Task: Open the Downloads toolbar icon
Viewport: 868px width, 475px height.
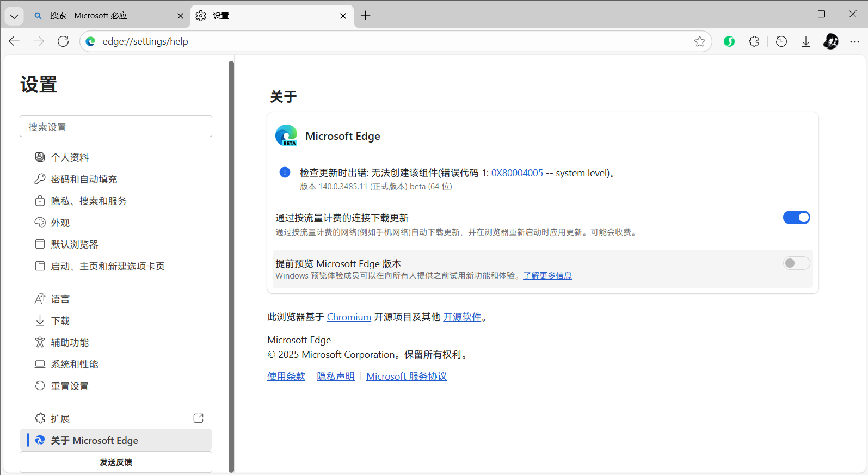Action: 806,41
